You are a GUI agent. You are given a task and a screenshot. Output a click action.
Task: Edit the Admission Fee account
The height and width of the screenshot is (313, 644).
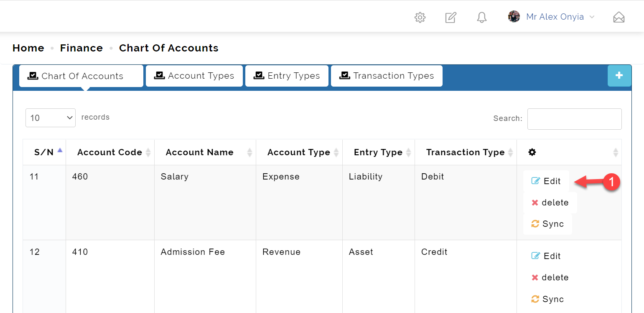point(546,256)
